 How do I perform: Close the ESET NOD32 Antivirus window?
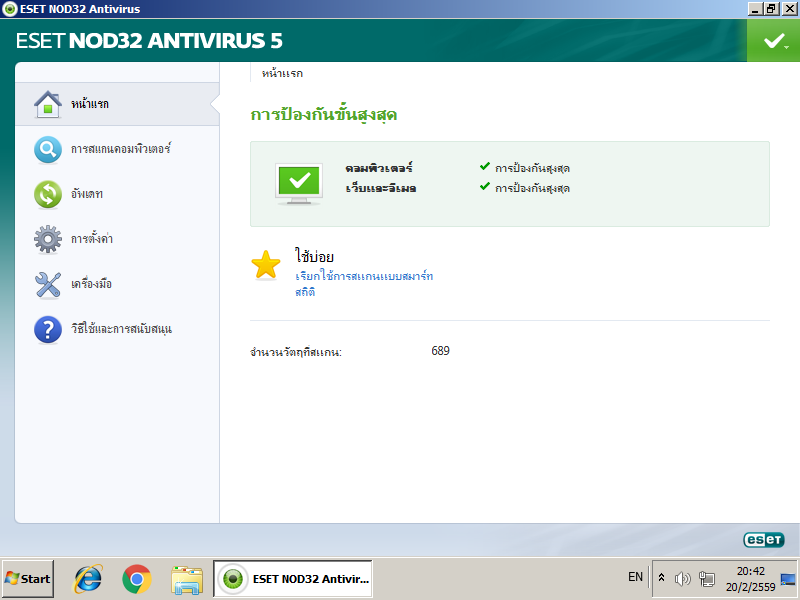coord(789,9)
